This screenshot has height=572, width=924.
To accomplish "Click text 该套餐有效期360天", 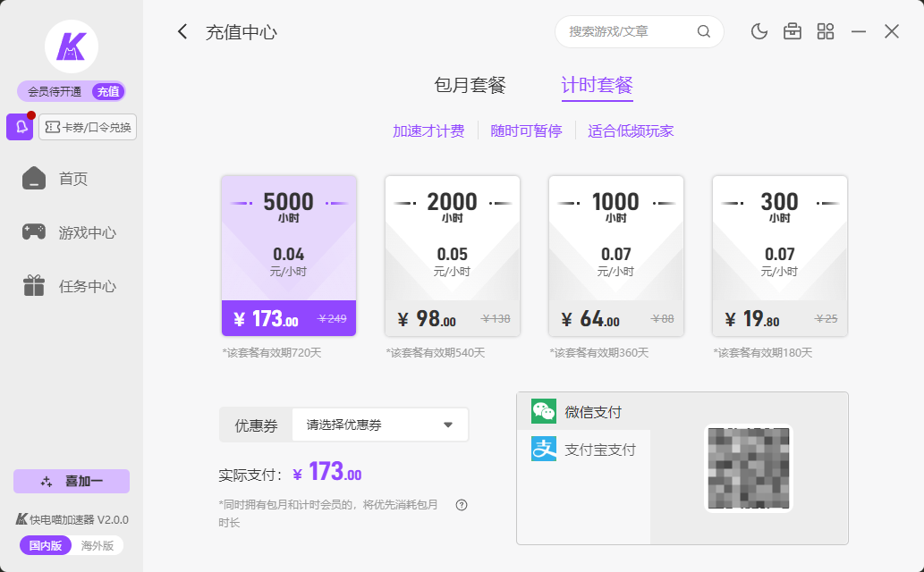I will point(599,353).
